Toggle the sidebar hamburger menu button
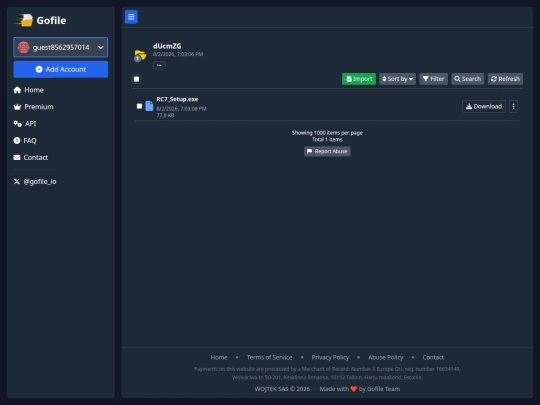 (x=131, y=17)
